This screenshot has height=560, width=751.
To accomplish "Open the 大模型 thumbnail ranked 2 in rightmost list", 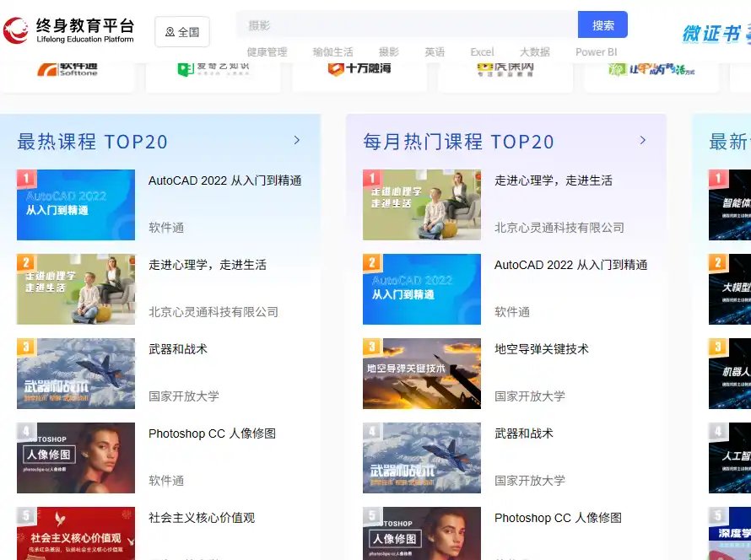I will 730,289.
